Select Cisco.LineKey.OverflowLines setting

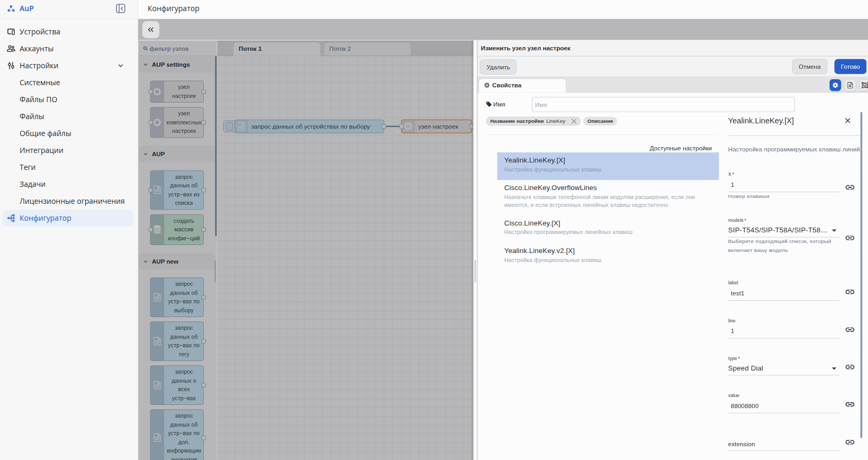point(608,197)
